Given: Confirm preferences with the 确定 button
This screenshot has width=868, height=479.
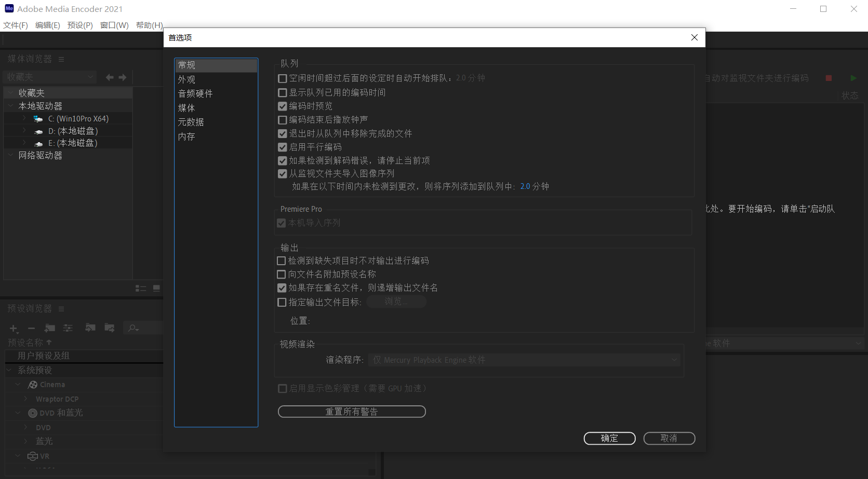Looking at the screenshot, I should (609, 438).
